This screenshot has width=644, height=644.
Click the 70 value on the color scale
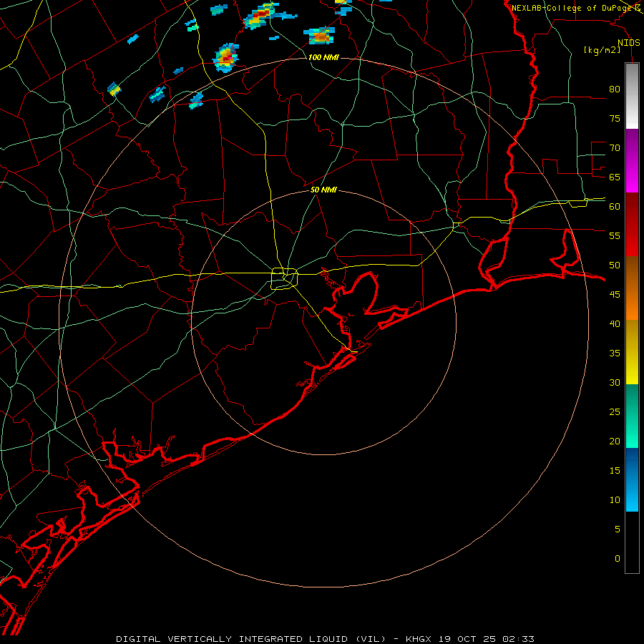pyautogui.click(x=615, y=148)
